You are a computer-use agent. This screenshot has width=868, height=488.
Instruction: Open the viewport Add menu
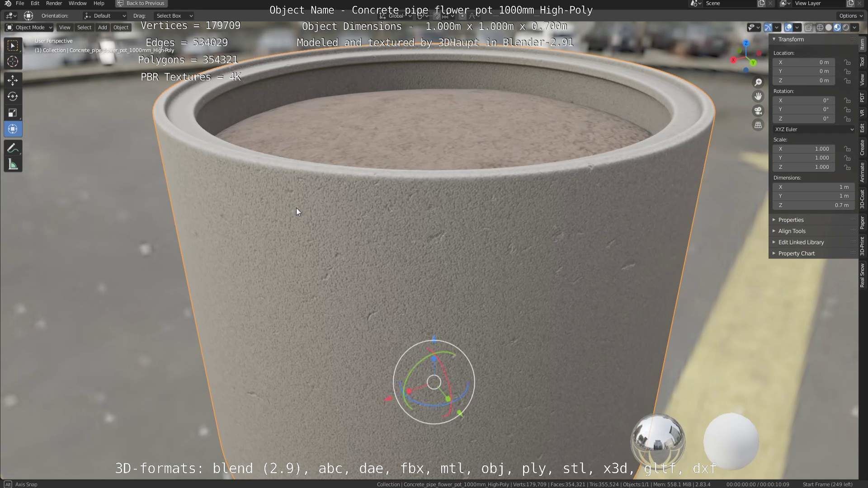tap(103, 28)
